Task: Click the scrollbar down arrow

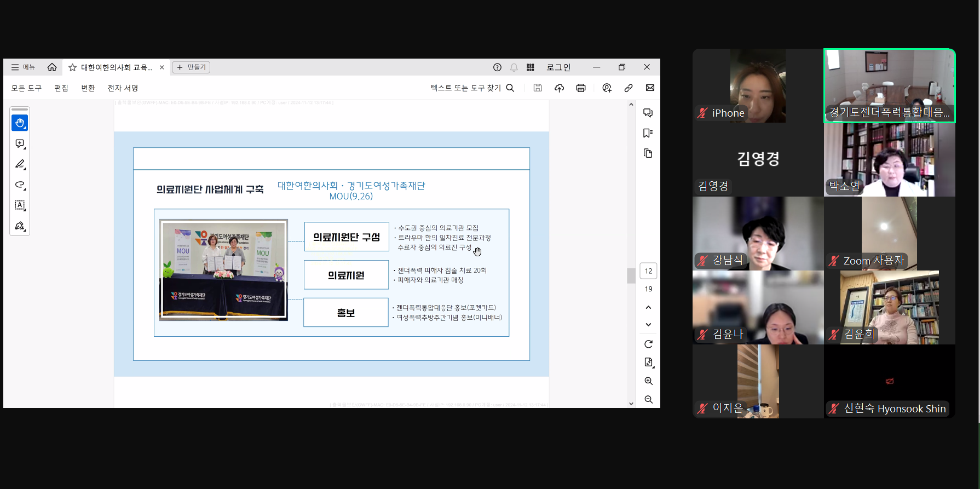Action: (x=631, y=404)
